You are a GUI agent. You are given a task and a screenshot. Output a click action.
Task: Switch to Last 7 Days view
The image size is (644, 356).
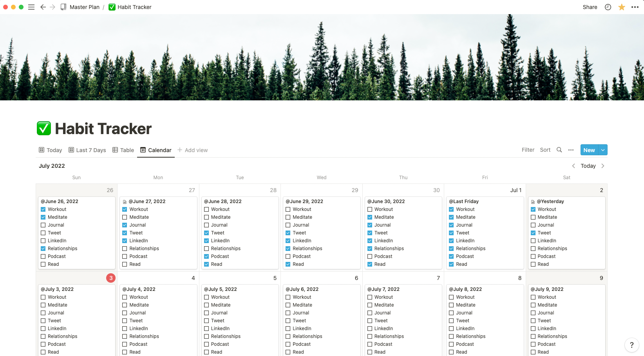click(x=87, y=150)
